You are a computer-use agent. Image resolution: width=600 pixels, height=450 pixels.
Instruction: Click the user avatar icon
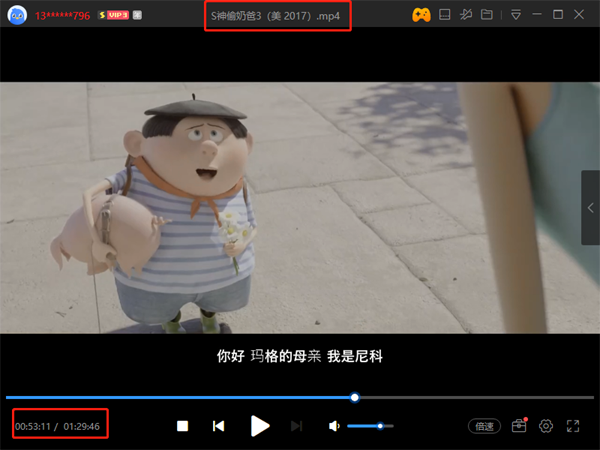pyautogui.click(x=17, y=16)
